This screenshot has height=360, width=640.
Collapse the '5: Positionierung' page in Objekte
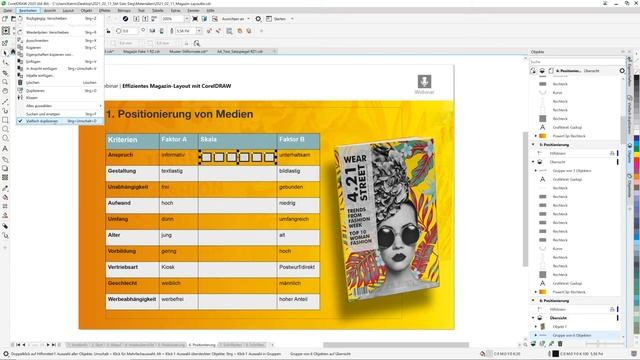[x=533, y=144]
